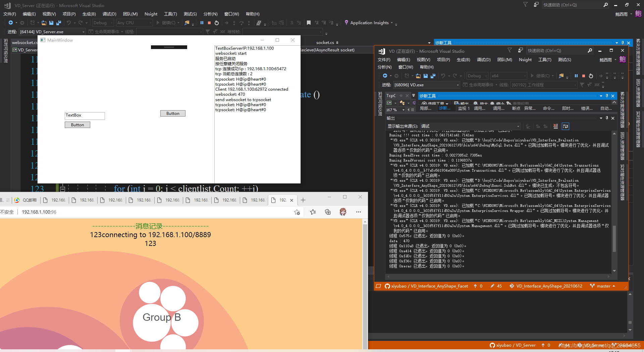The image size is (644, 352).
Task: Expand Application Insights dropdown
Action: [391, 23]
